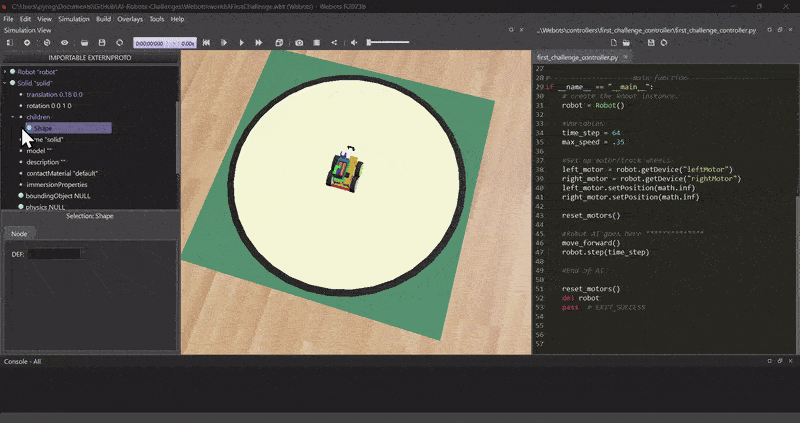Take a screenshot with the camera icon
This screenshot has width=800, height=423.
(299, 43)
